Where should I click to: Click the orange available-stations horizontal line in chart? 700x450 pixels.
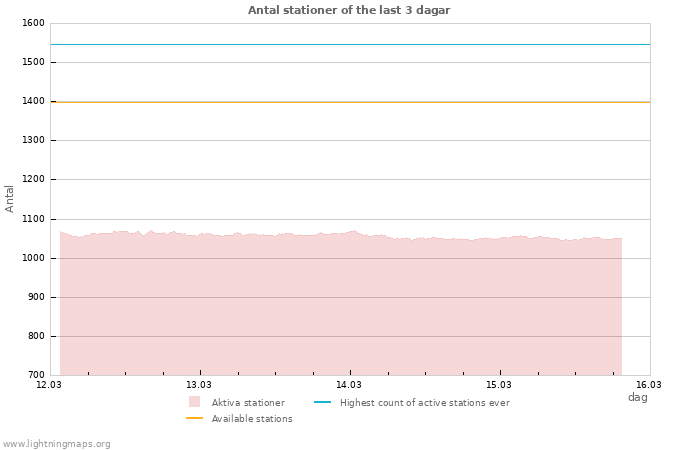pyautogui.click(x=350, y=102)
